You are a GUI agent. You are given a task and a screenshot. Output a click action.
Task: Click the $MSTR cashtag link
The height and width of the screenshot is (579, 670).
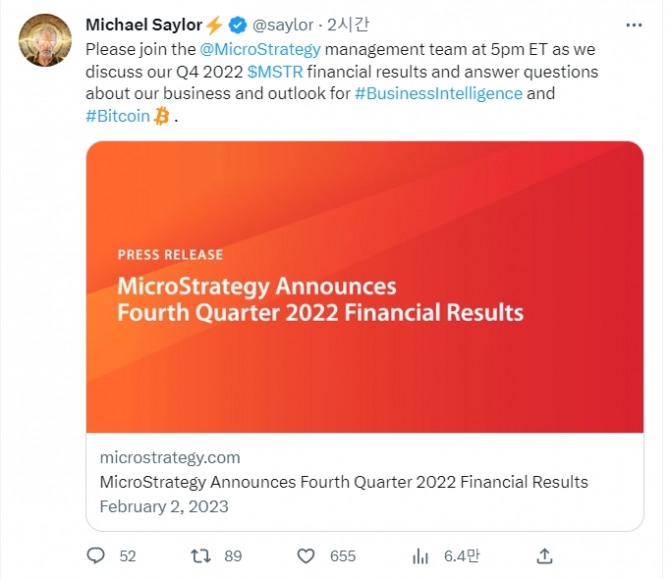pyautogui.click(x=274, y=71)
